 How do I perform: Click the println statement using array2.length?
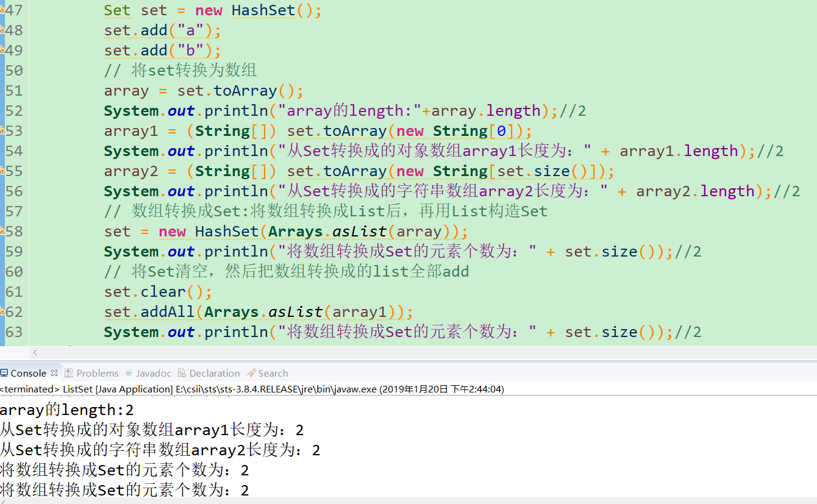click(452, 191)
